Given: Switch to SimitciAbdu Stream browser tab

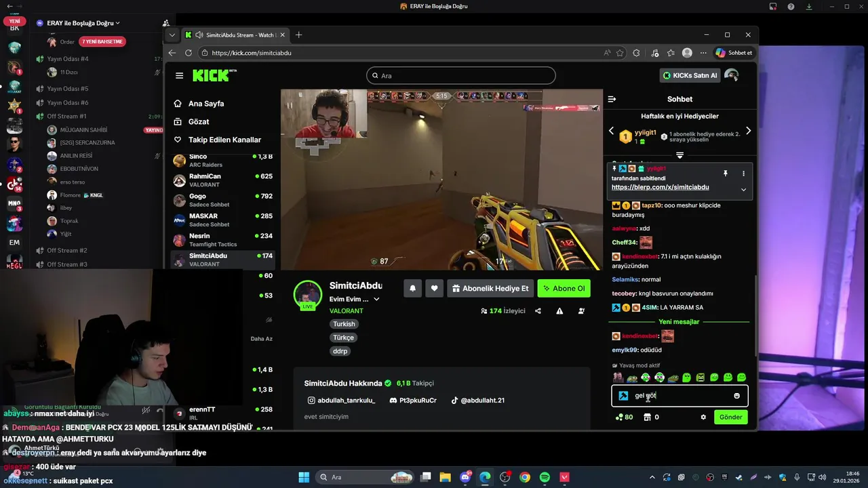Looking at the screenshot, I should [234, 35].
